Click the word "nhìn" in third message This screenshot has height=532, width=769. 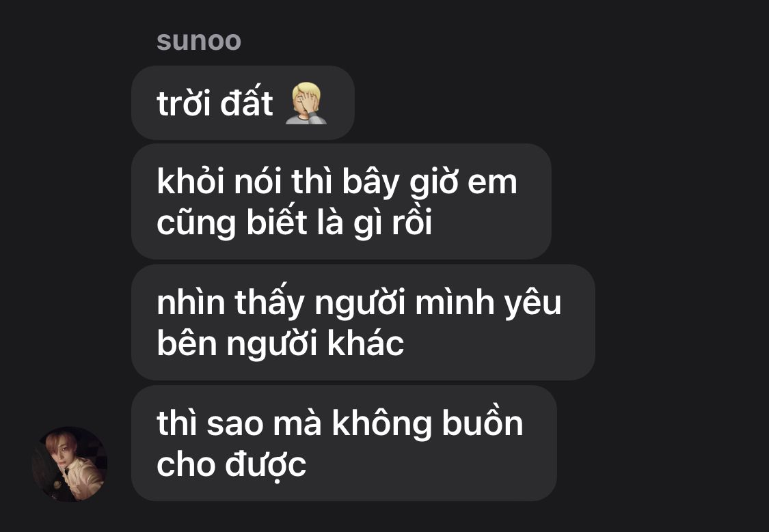(190, 303)
